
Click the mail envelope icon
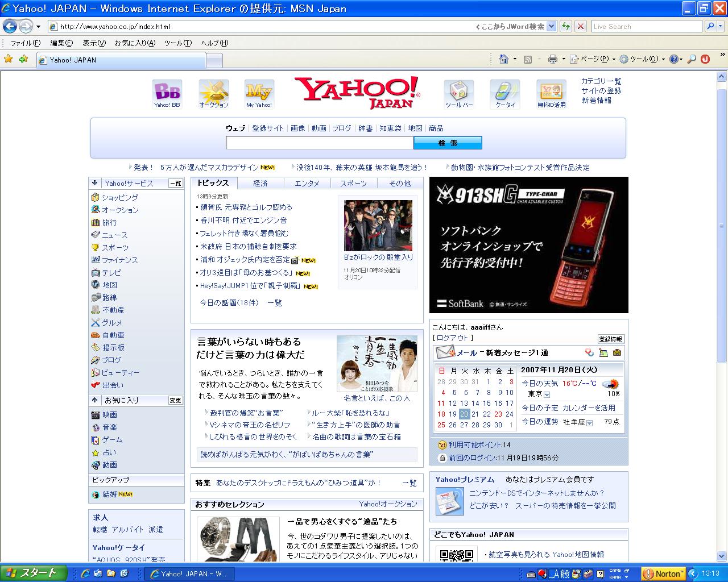[445, 352]
